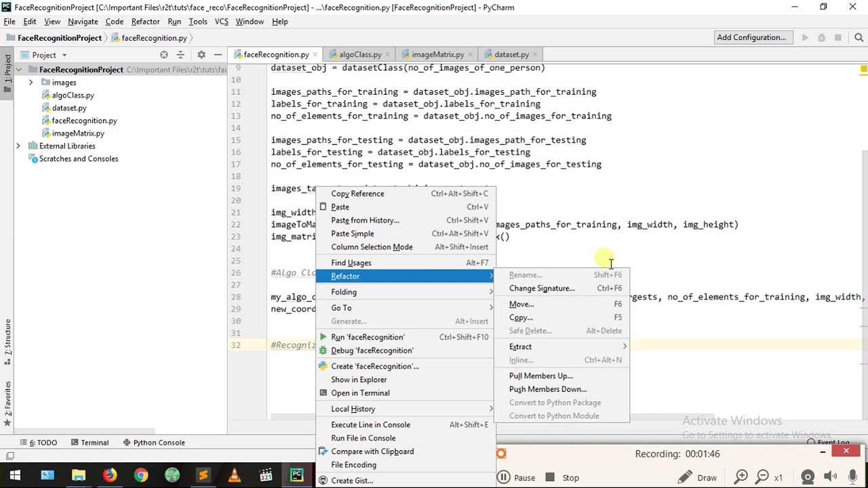Hide the Project panel with minimize icon
This screenshot has height=488, width=868.
pos(218,54)
